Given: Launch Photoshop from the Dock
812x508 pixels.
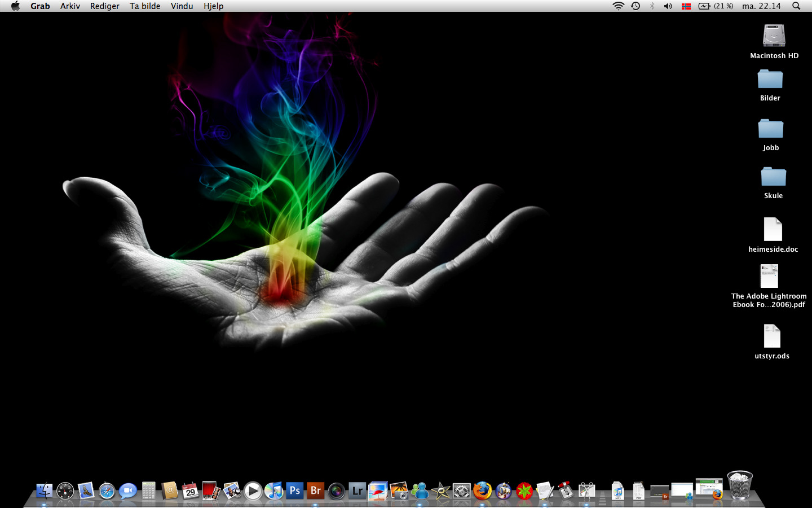Looking at the screenshot, I should coord(294,491).
